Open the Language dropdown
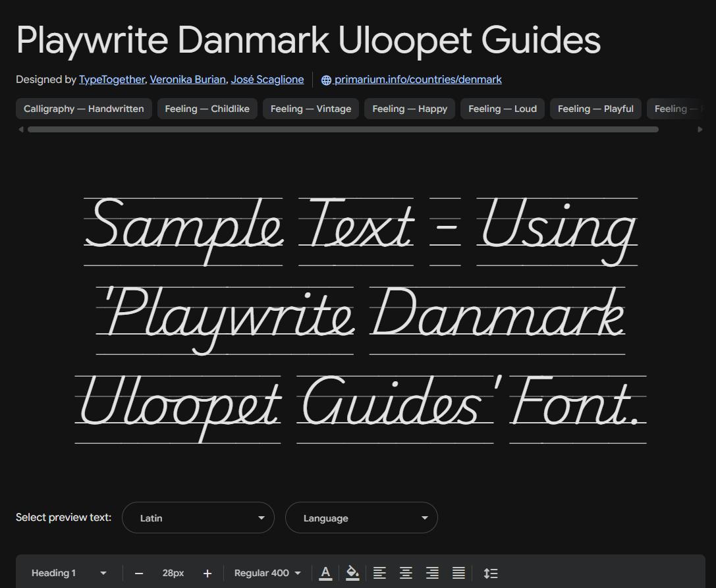 [x=362, y=518]
